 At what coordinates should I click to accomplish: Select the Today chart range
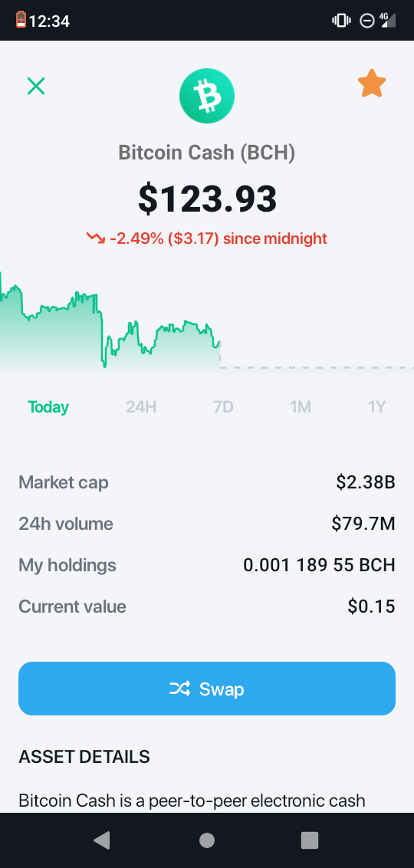tap(49, 407)
